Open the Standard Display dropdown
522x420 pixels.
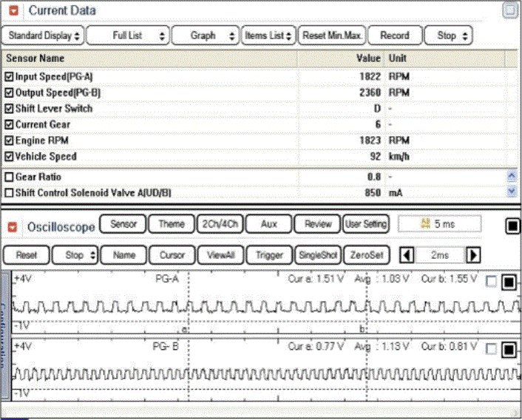[42, 35]
